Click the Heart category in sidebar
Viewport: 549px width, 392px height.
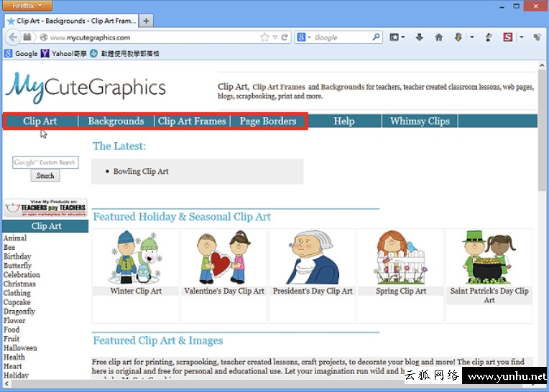(13, 366)
